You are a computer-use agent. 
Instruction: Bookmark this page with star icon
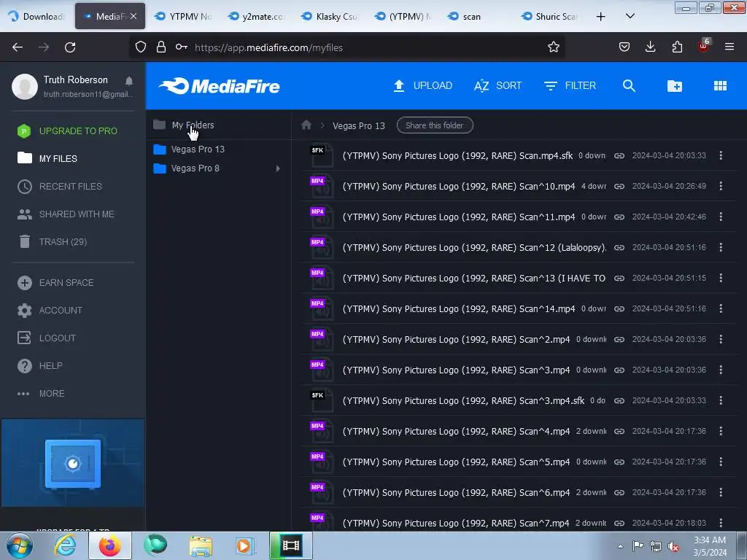(x=553, y=47)
